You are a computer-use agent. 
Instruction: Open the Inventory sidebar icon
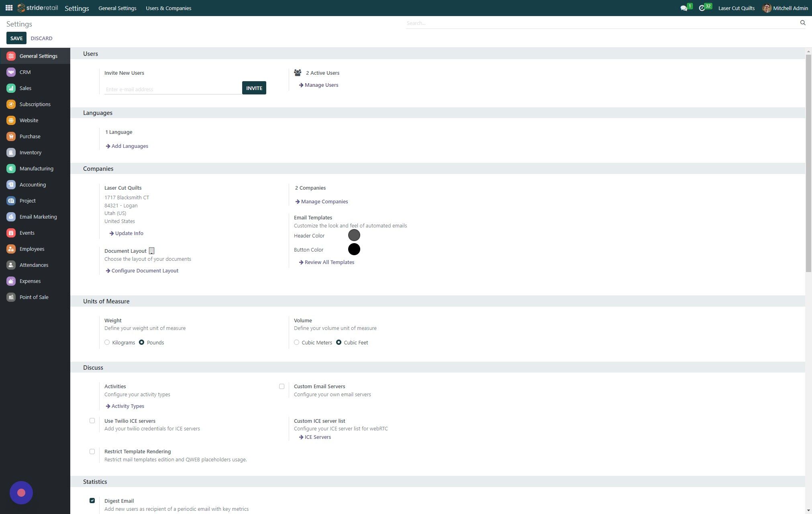click(x=11, y=153)
